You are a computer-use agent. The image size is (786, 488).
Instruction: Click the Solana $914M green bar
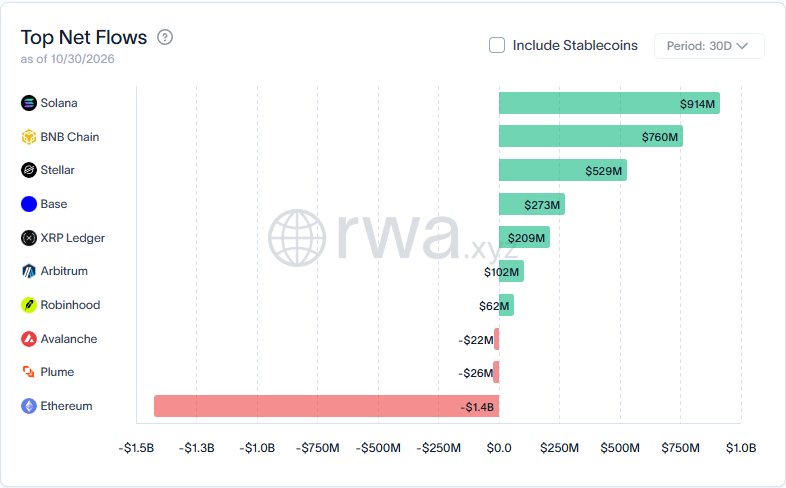(609, 103)
